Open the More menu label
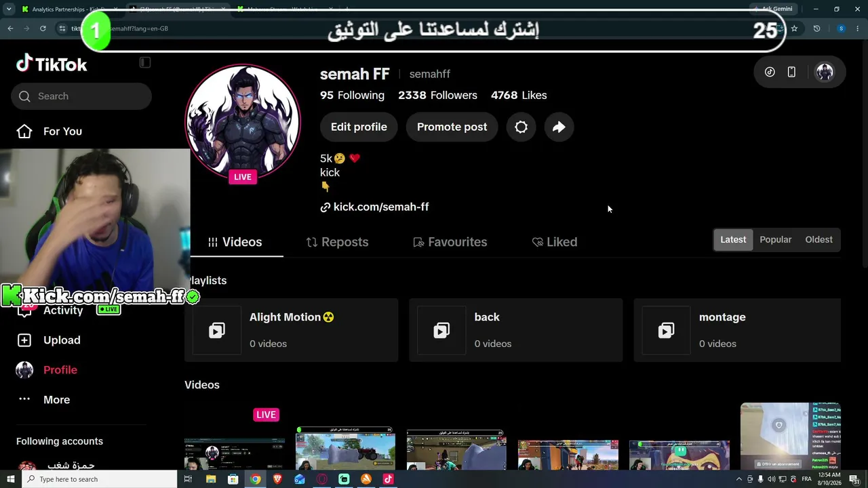This screenshot has width=868, height=488. pyautogui.click(x=56, y=400)
